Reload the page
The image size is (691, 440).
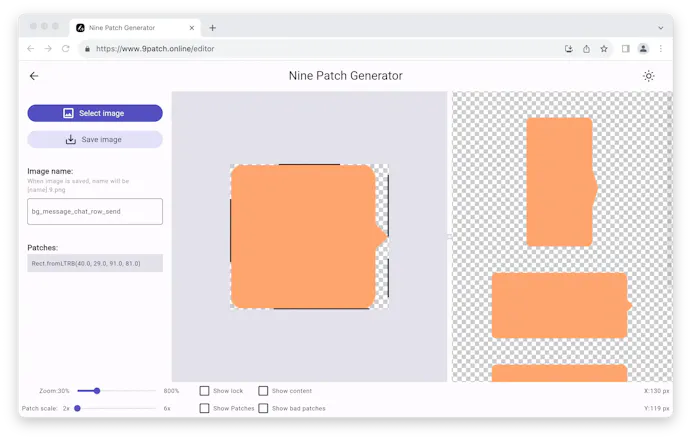(x=66, y=48)
